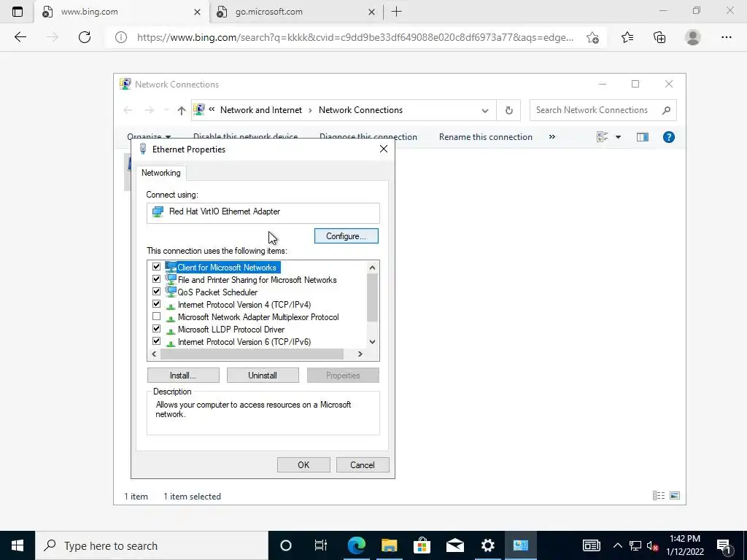Viewport: 747px width, 560px height.
Task: Cancel the Ethernet Properties dialog
Action: click(363, 464)
